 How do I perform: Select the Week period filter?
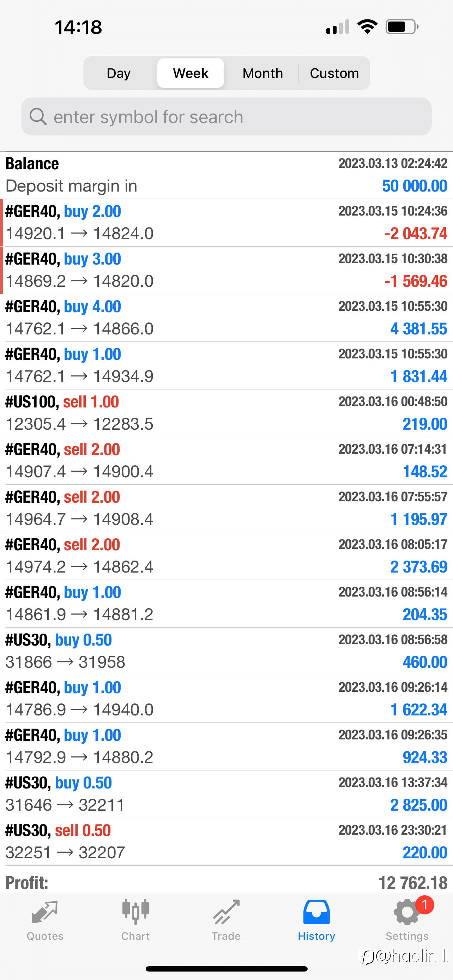tap(191, 73)
